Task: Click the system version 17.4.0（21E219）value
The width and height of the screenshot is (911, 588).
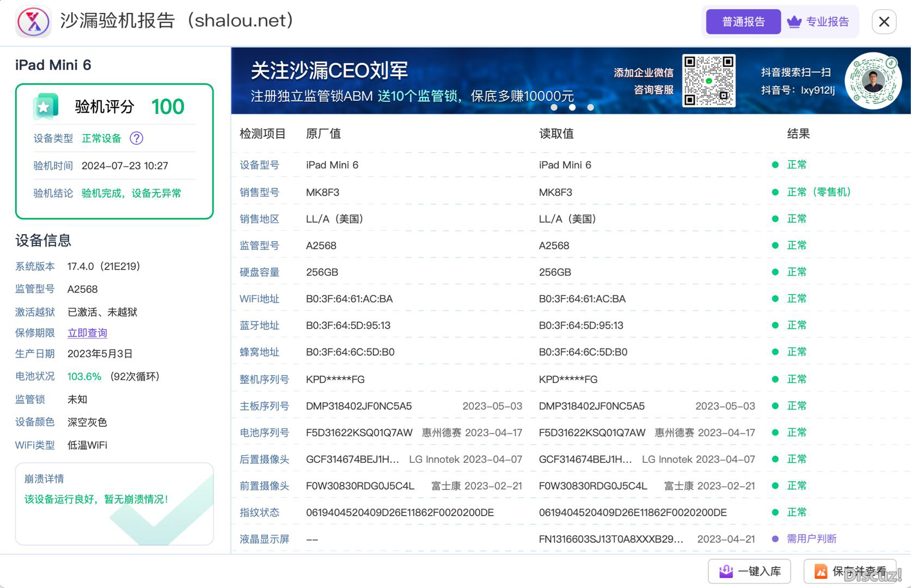Action: click(104, 266)
